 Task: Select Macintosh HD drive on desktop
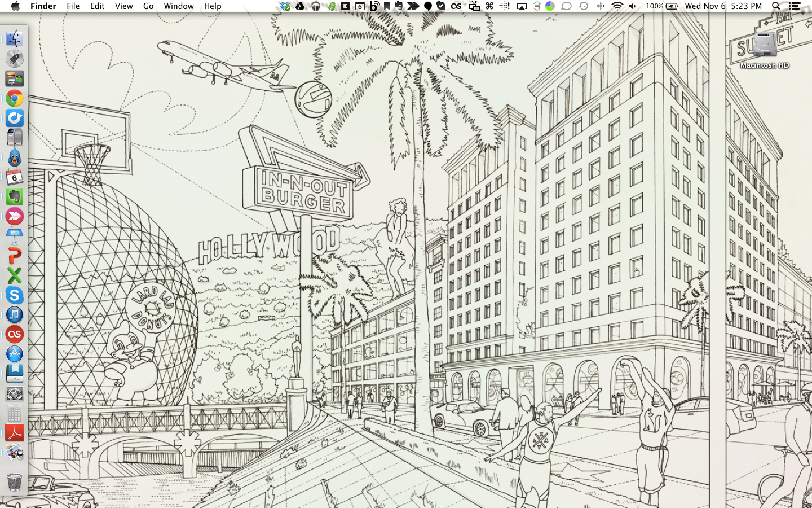(x=765, y=50)
